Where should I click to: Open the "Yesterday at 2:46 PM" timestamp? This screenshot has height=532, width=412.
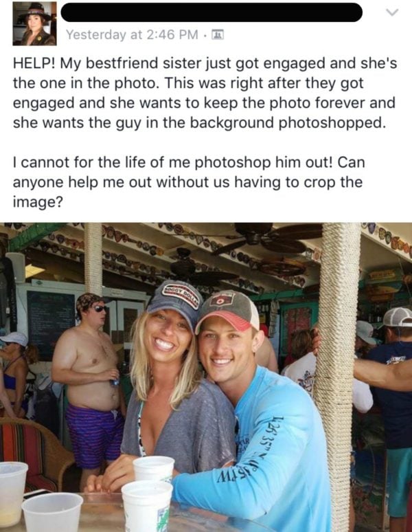[x=132, y=34]
